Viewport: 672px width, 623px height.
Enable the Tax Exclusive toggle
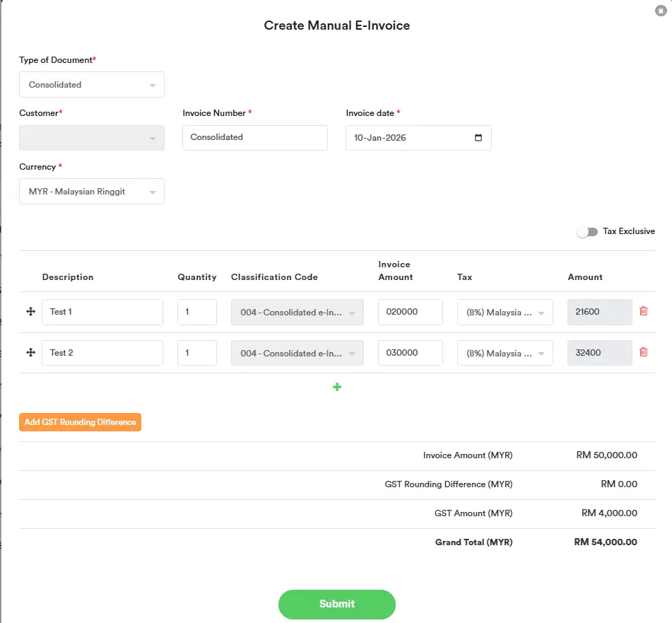click(587, 231)
